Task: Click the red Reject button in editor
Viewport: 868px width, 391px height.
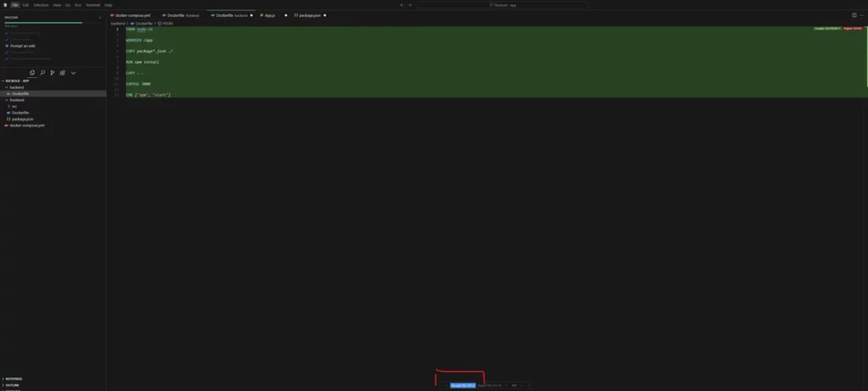Action: pos(854,29)
